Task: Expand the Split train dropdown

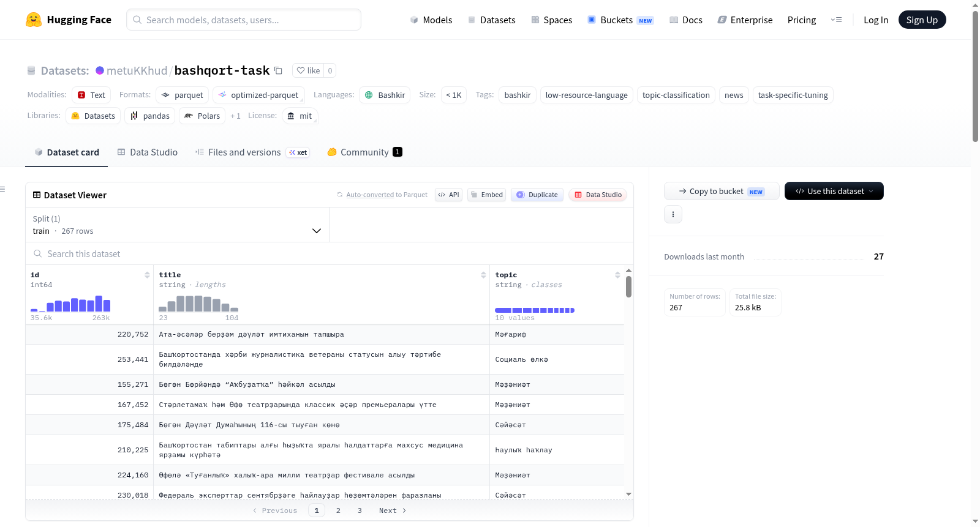Action: 177,225
